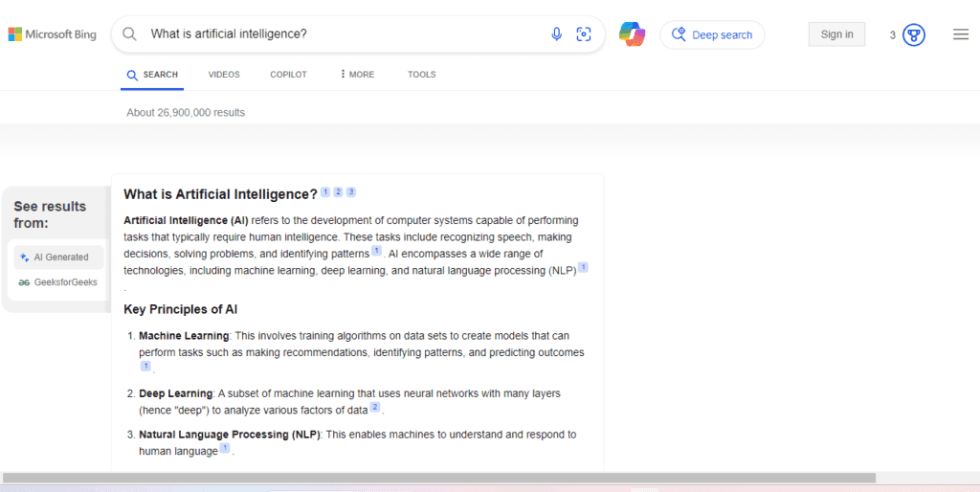The height and width of the screenshot is (492, 980).
Task: Click the Deep search button
Action: click(712, 35)
